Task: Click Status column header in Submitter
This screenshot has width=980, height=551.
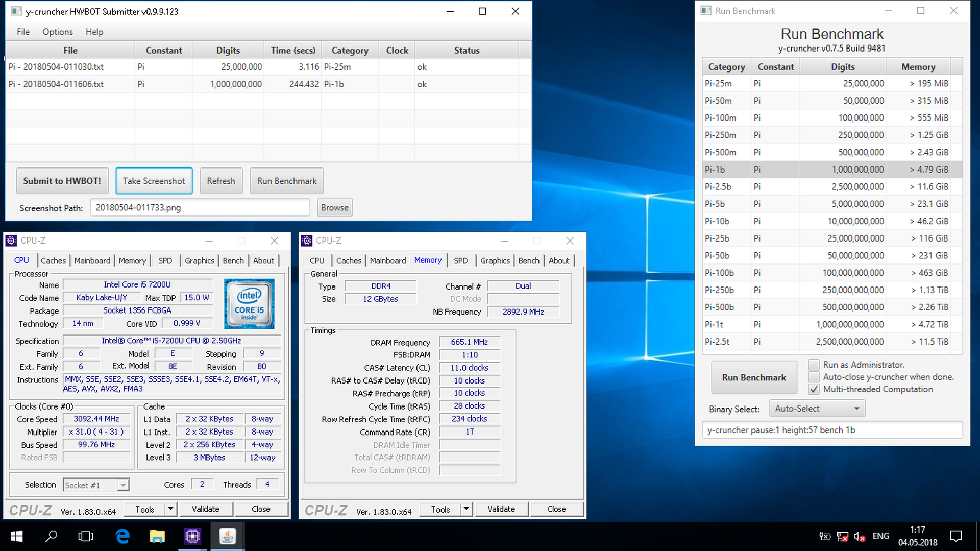Action: [467, 50]
